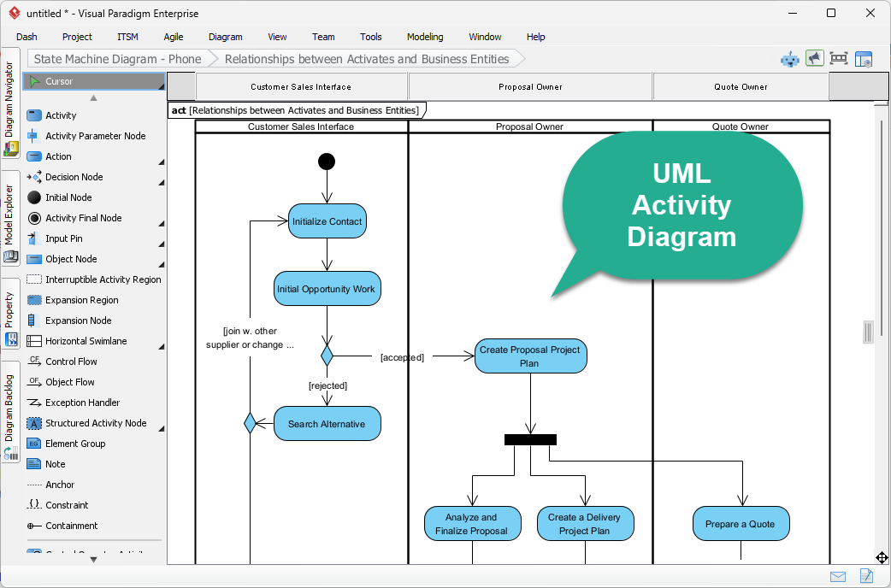Open the Bot assistant in the toolbar

(788, 58)
